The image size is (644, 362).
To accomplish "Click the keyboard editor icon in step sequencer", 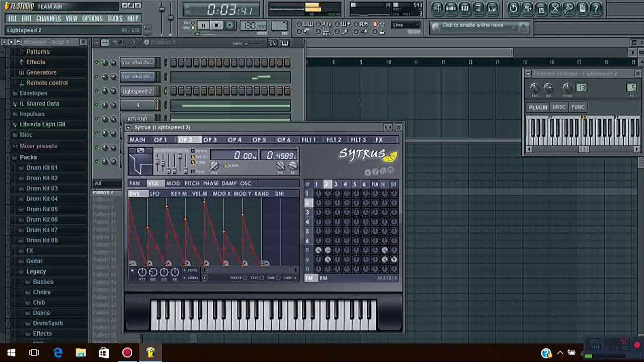I will pyautogui.click(x=285, y=43).
